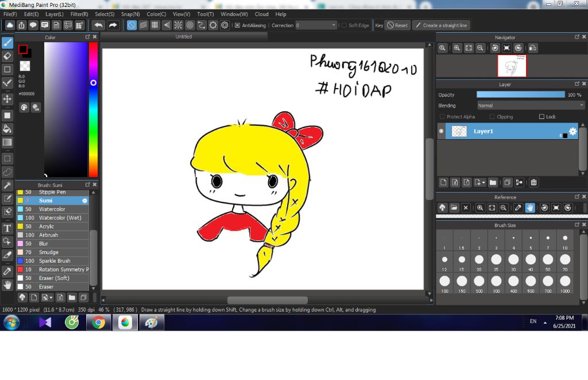Viewport: 588px width, 380px height.
Task: Select the Lasso tool
Action: point(7,171)
